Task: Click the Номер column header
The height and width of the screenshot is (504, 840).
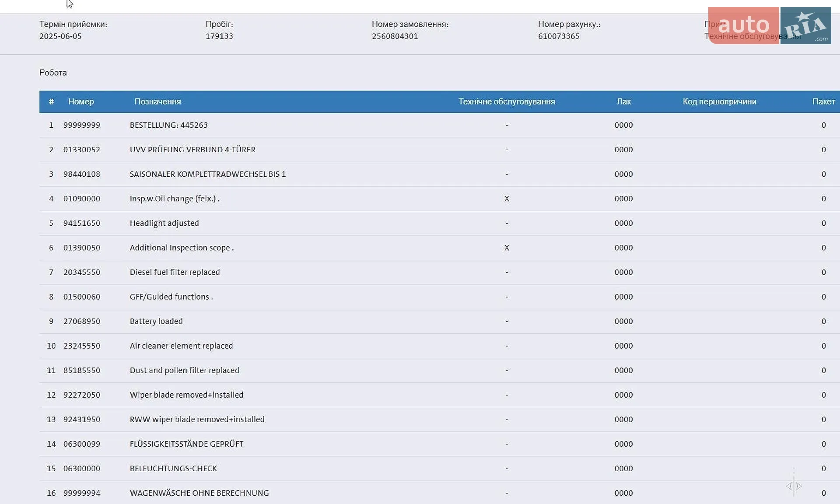Action: tap(81, 101)
